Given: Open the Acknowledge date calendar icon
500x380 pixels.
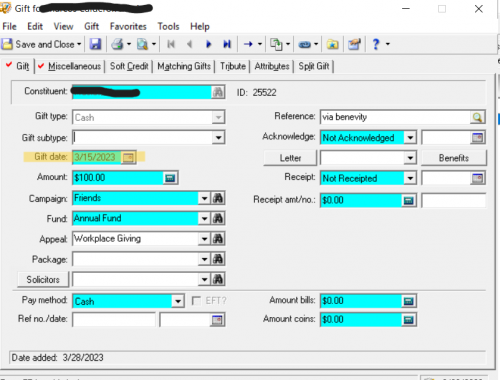Looking at the screenshot, I should click(x=478, y=137).
